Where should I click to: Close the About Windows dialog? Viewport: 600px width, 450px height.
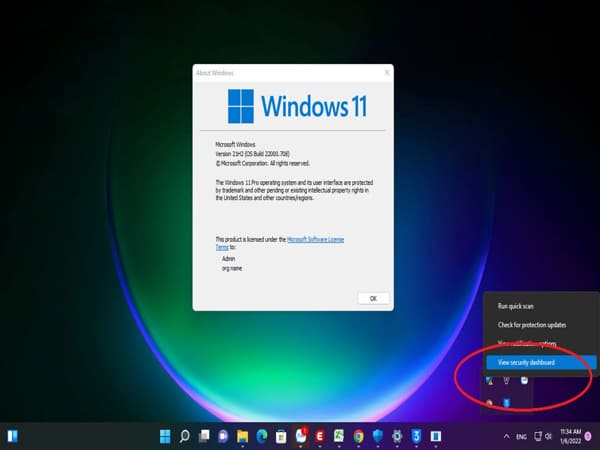pyautogui.click(x=386, y=73)
